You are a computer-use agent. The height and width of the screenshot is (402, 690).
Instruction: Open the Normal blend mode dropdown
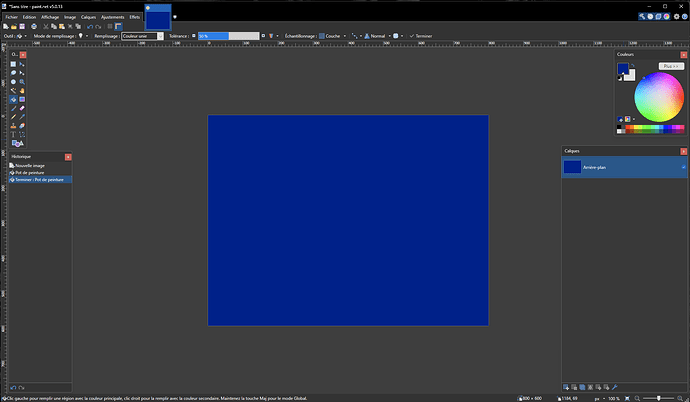tap(378, 36)
